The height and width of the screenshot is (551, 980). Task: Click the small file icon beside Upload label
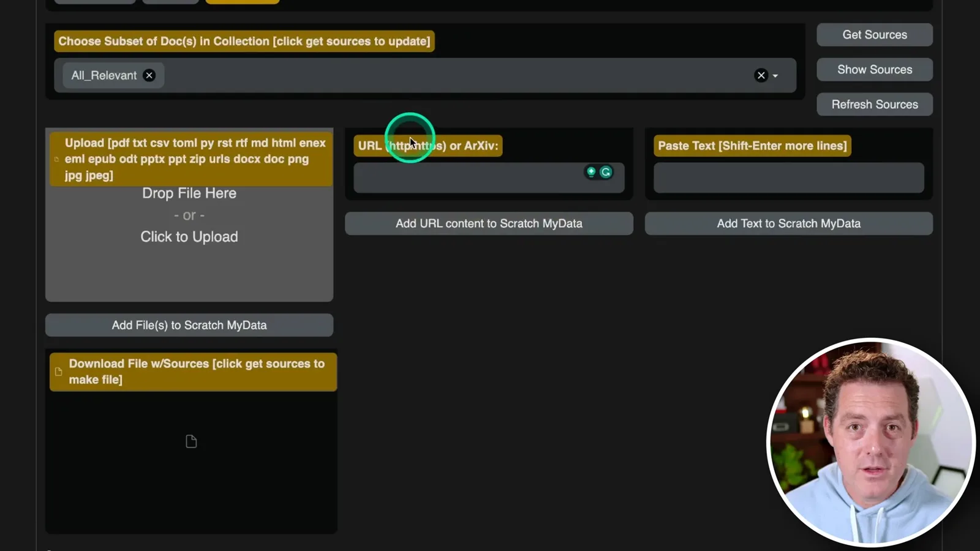57,159
